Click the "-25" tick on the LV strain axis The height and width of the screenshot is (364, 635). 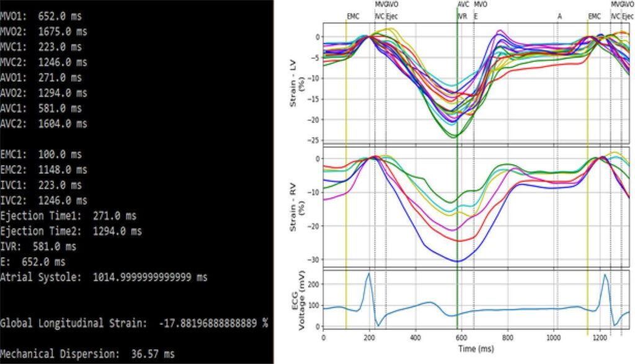[x=314, y=141]
